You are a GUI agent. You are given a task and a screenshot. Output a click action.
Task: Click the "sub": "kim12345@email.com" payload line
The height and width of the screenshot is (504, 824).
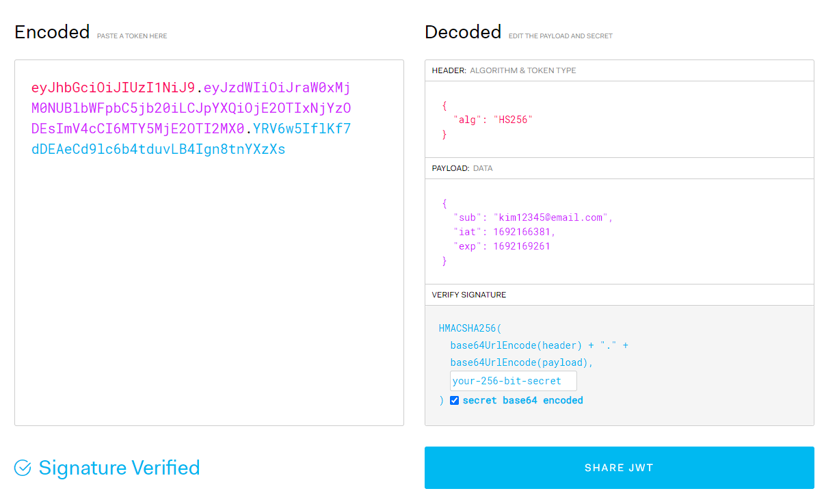[x=533, y=217]
